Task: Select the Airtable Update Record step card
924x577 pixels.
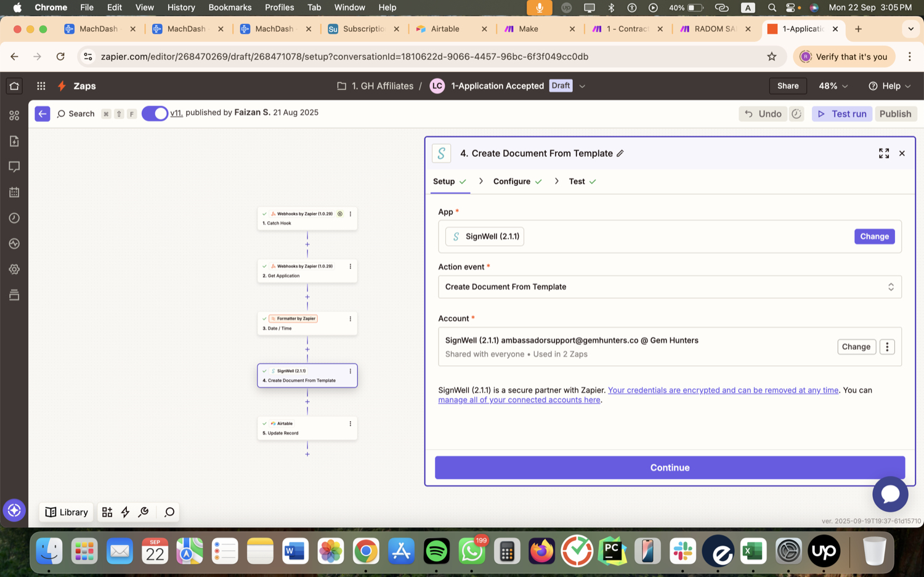Action: (x=307, y=428)
